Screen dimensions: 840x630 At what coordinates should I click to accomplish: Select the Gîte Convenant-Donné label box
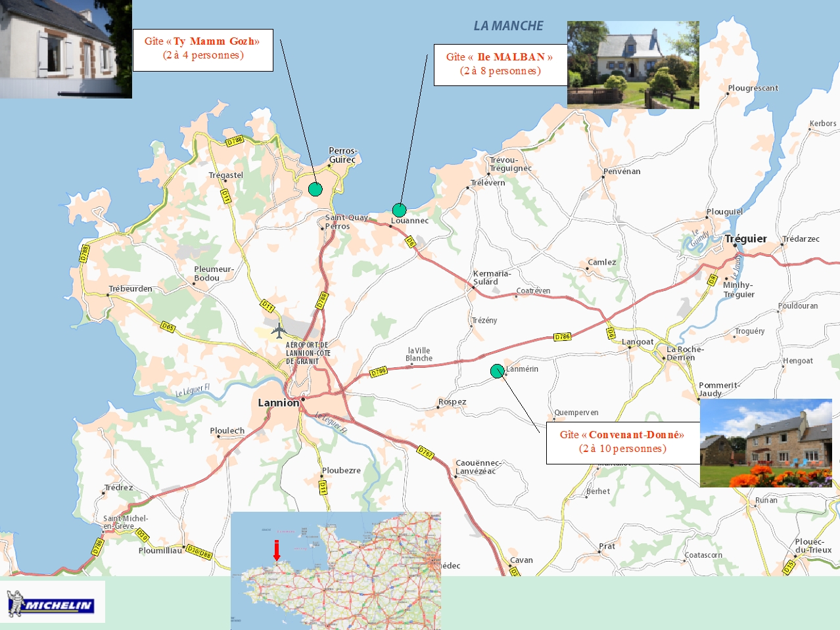[622, 443]
